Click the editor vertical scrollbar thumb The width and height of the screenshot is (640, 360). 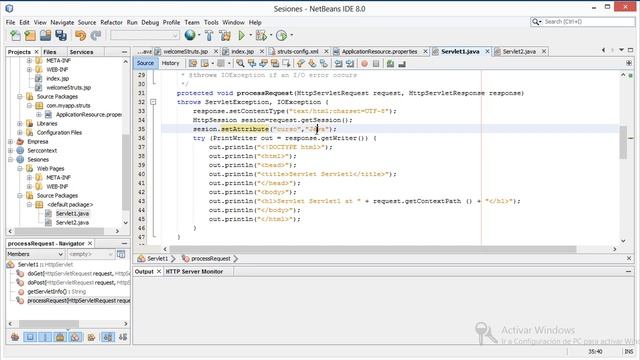point(623,142)
